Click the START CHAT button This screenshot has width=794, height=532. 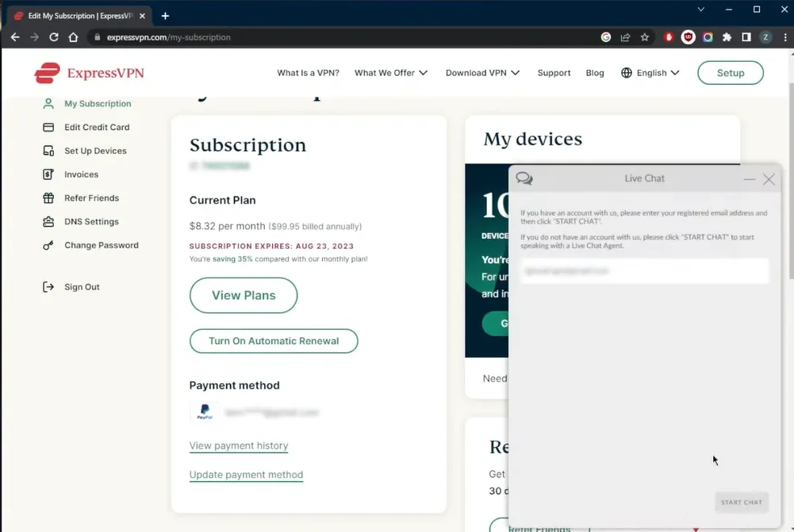[742, 502]
